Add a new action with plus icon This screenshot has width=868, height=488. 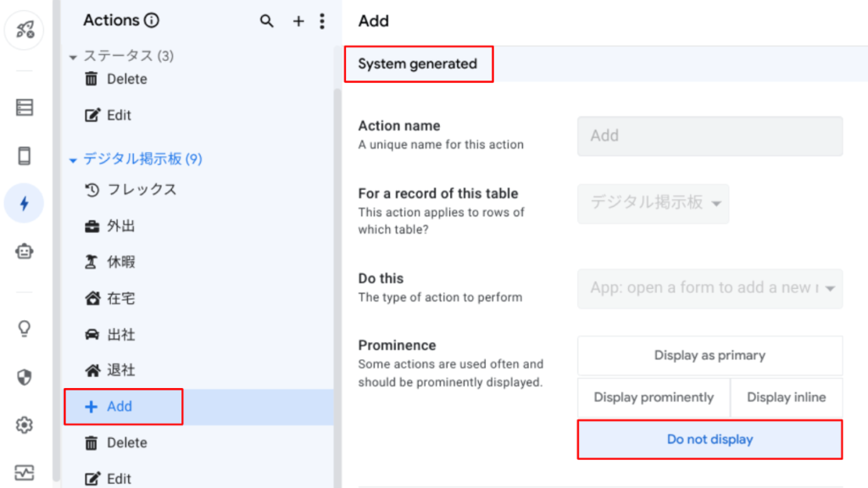[298, 21]
